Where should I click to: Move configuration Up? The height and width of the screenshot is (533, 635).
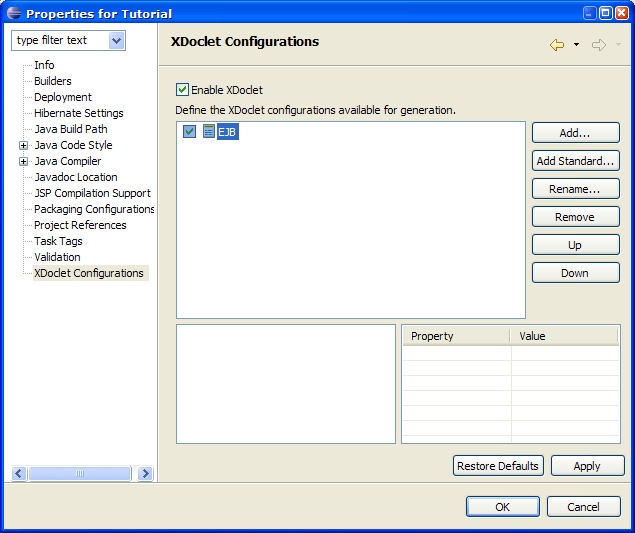(x=575, y=245)
